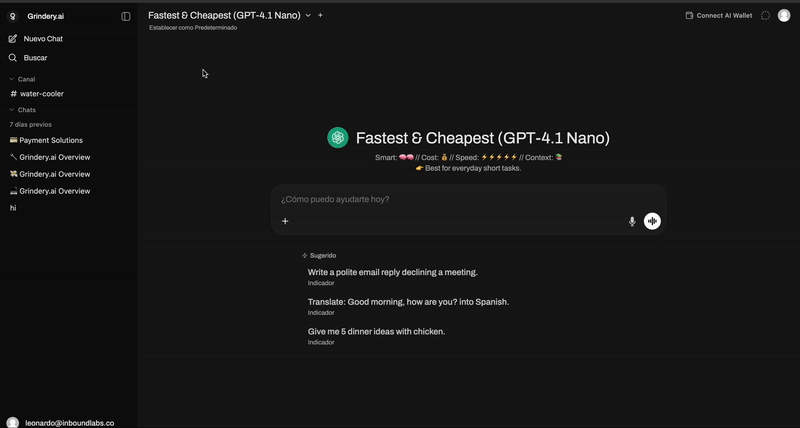Image resolution: width=800 pixels, height=428 pixels.
Task: Start voice mode with waveform icon
Action: click(652, 221)
